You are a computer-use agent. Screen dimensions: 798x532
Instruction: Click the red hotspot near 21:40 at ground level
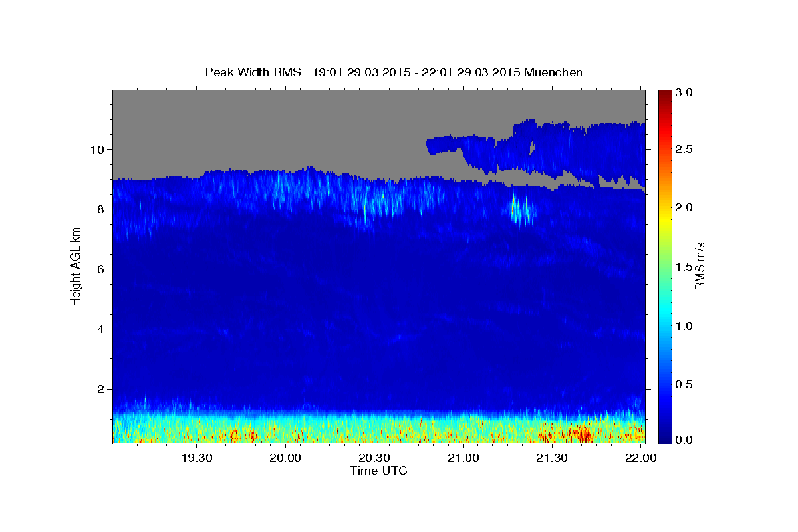tap(584, 435)
